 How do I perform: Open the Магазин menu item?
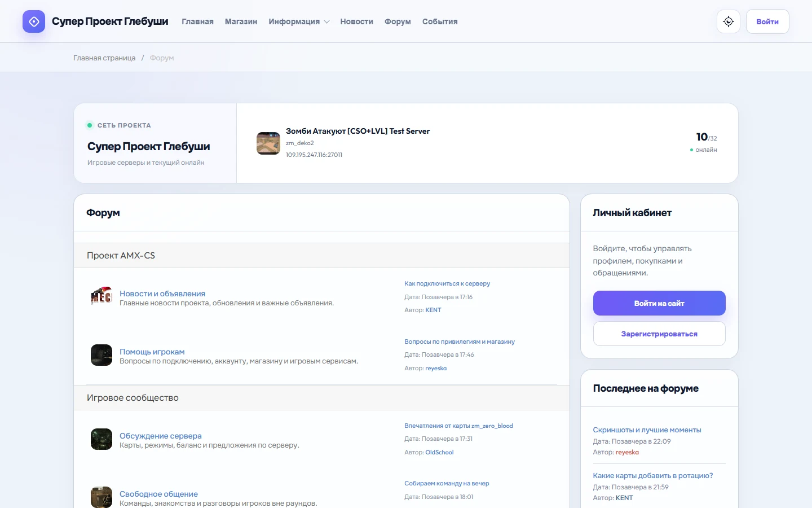coord(241,21)
